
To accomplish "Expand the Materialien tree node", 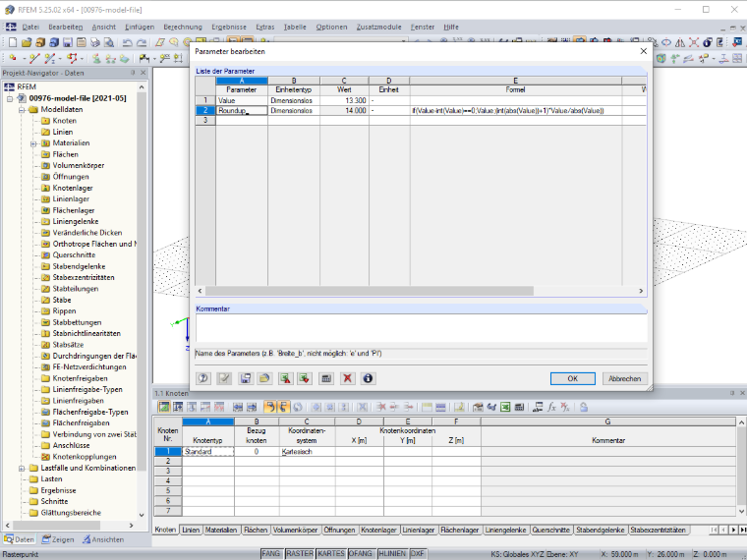I will coord(33,143).
